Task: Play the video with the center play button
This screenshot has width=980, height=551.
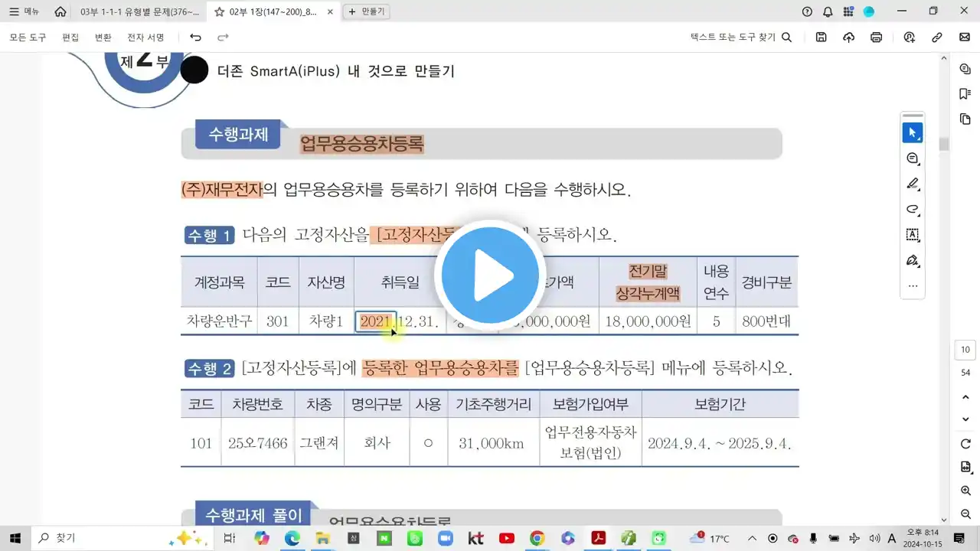Action: 490,275
